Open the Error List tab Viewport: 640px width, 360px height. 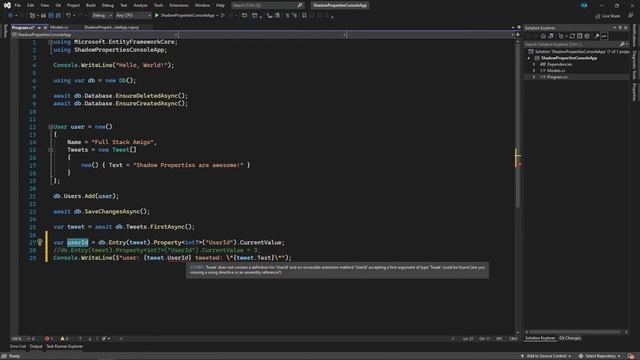coord(18,347)
